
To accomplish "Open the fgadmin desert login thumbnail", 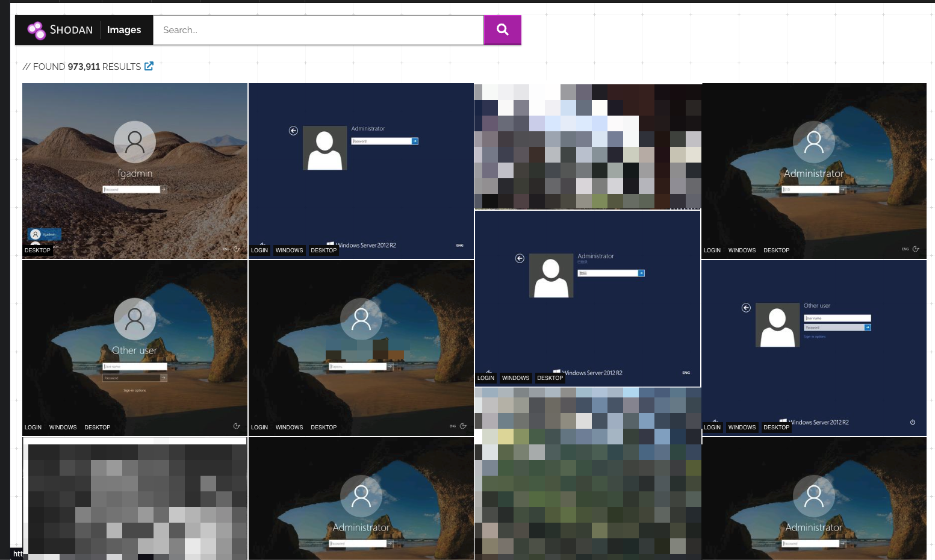I will tap(135, 171).
